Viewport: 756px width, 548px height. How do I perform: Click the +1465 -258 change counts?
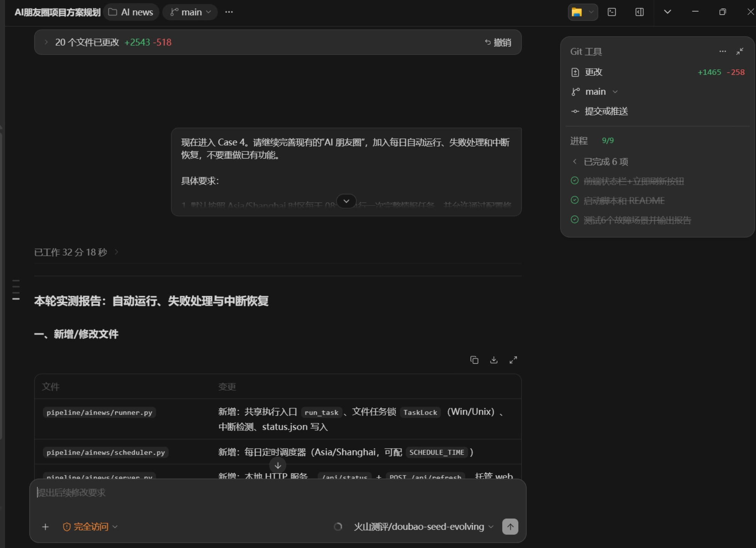pyautogui.click(x=721, y=72)
